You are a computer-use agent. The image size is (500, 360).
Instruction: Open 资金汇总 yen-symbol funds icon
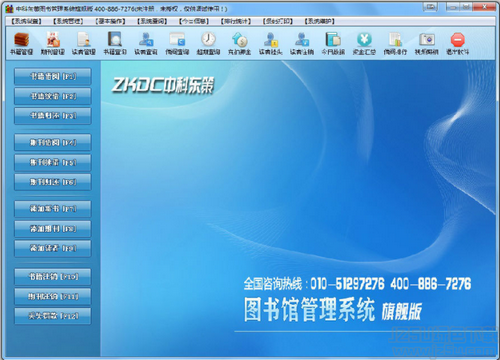coord(364,43)
